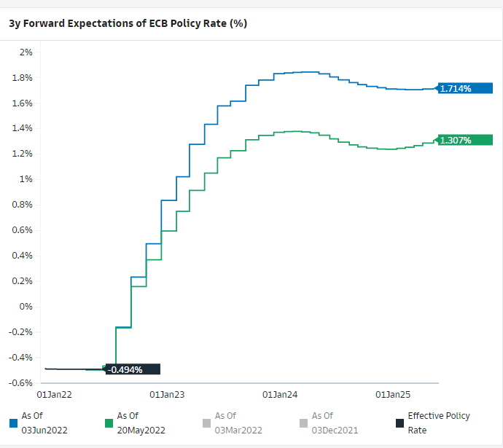Toggle the As Of 20May2022 legend label
The height and width of the screenshot is (448, 503).
141,423
